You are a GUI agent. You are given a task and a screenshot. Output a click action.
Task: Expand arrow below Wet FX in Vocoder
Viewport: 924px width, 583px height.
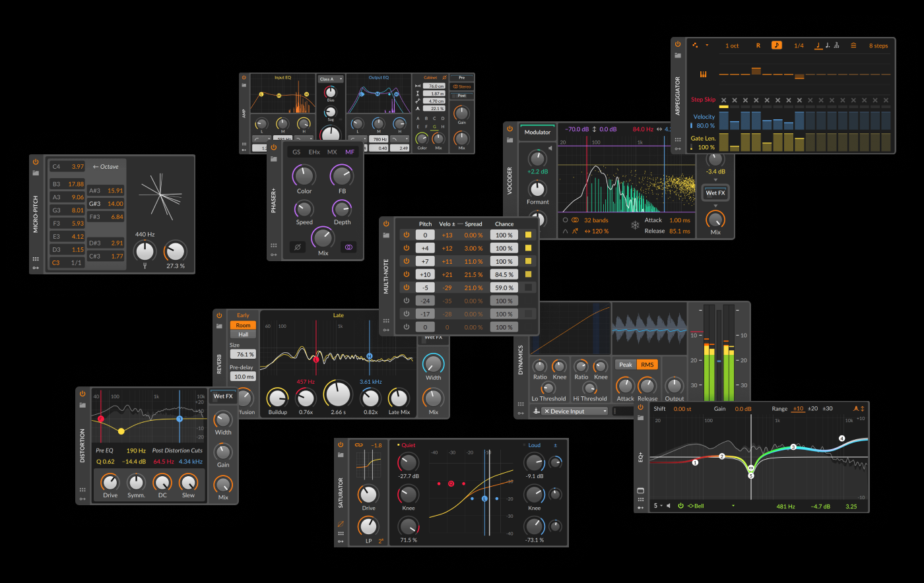(715, 205)
